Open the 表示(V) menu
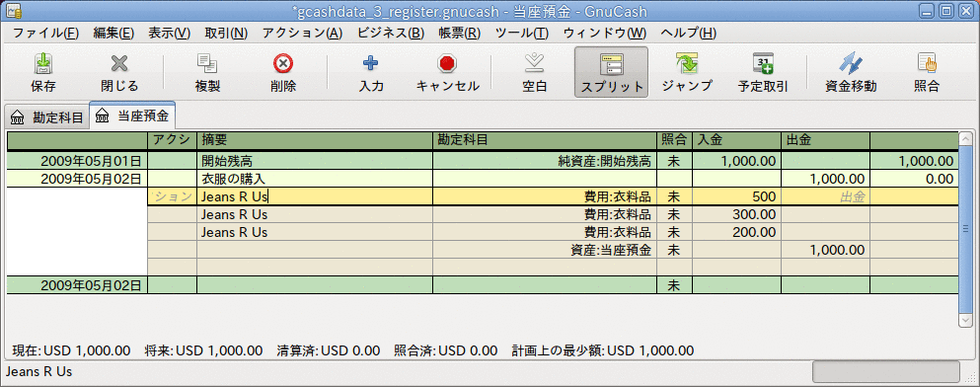The height and width of the screenshot is (387, 980). click(x=170, y=34)
